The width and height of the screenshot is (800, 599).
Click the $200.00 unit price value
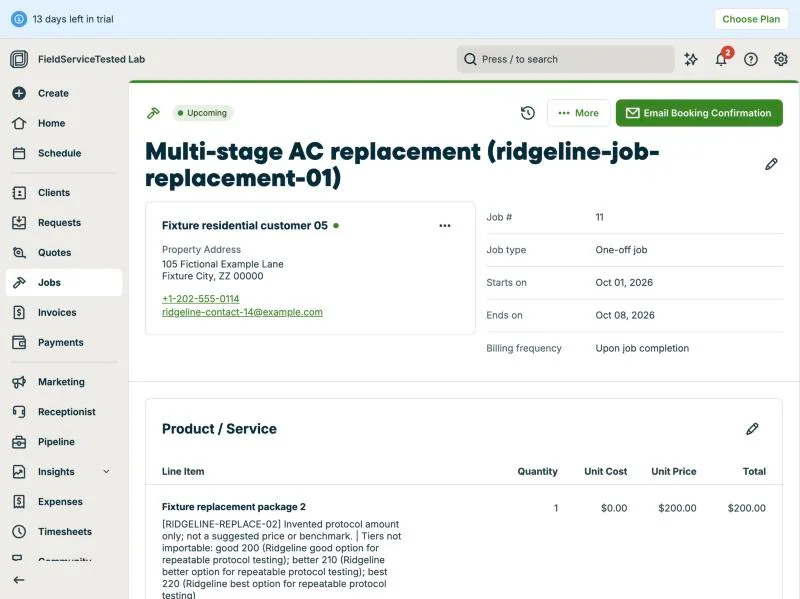click(677, 508)
